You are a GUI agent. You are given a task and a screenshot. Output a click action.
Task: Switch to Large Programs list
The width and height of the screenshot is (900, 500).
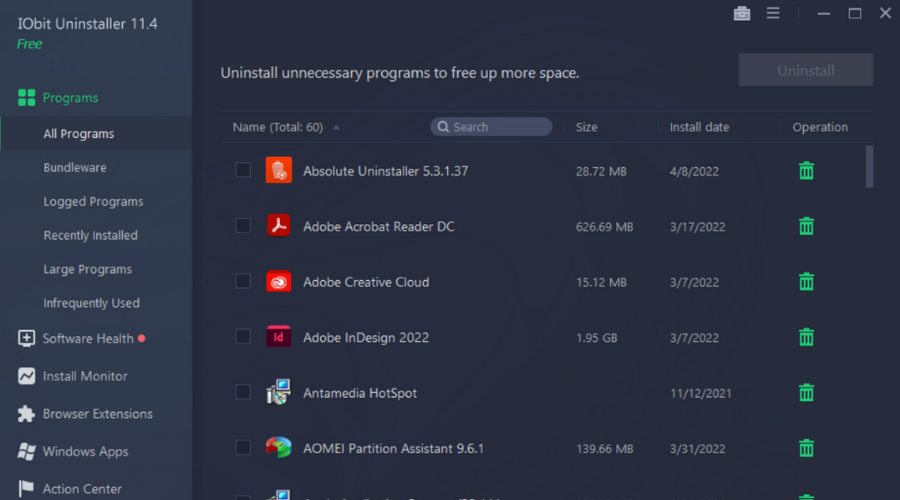88,269
